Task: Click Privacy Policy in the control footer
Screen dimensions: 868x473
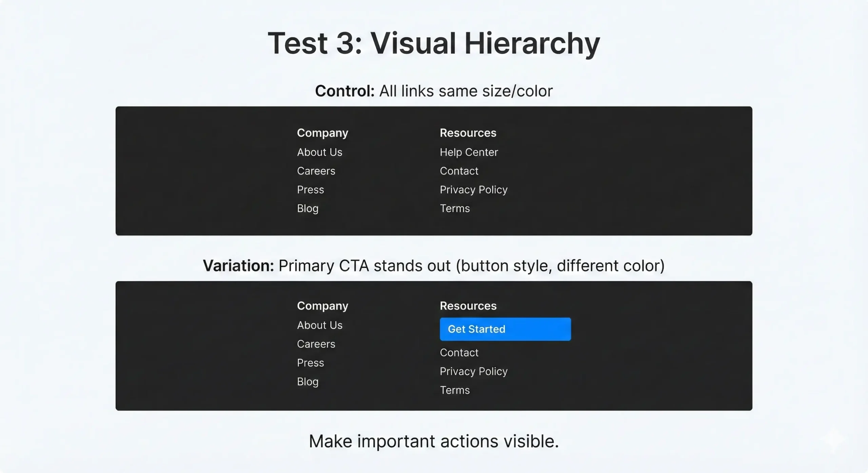Action: (473, 189)
